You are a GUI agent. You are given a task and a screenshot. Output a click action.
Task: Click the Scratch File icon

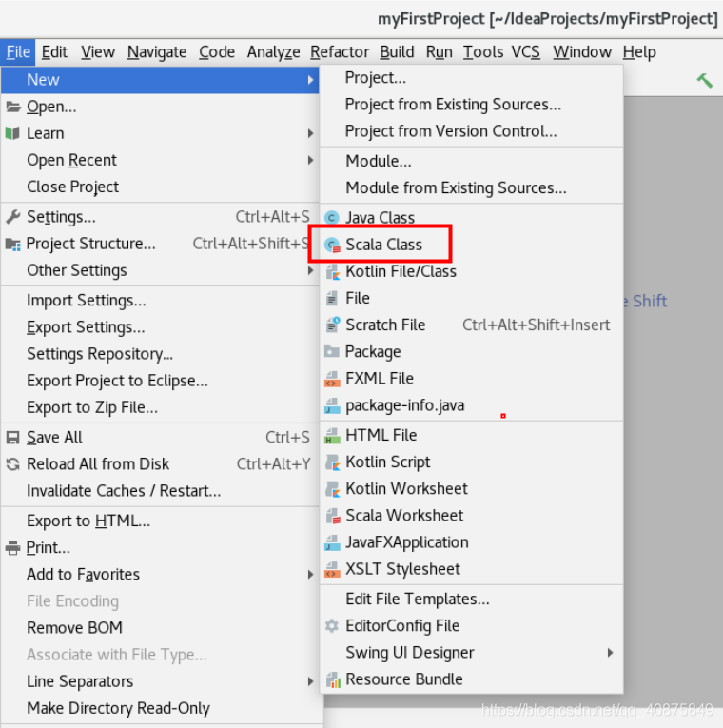click(332, 325)
